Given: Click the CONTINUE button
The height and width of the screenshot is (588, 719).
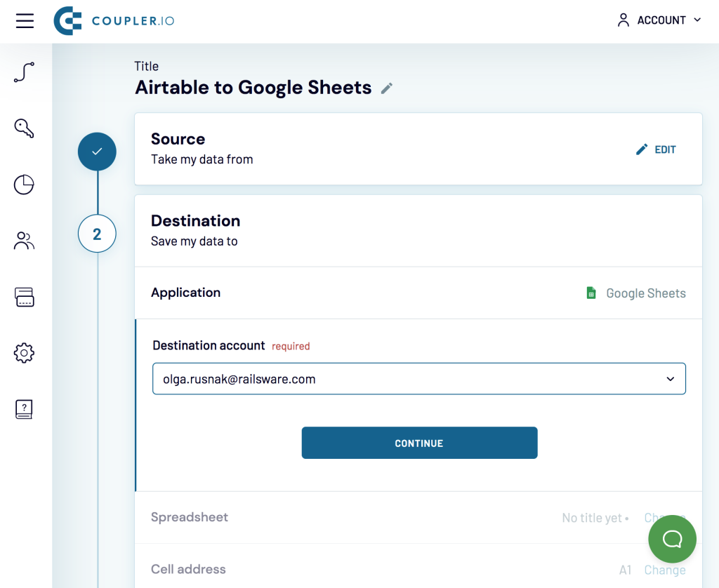Looking at the screenshot, I should pyautogui.click(x=420, y=443).
